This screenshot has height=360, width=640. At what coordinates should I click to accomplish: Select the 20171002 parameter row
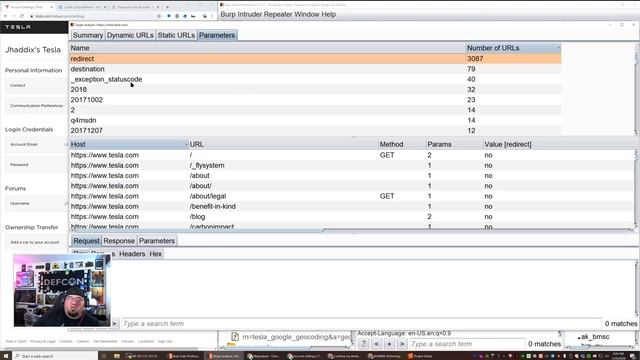[315, 100]
